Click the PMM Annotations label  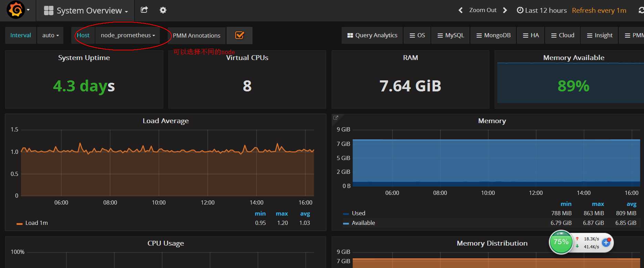(x=197, y=36)
